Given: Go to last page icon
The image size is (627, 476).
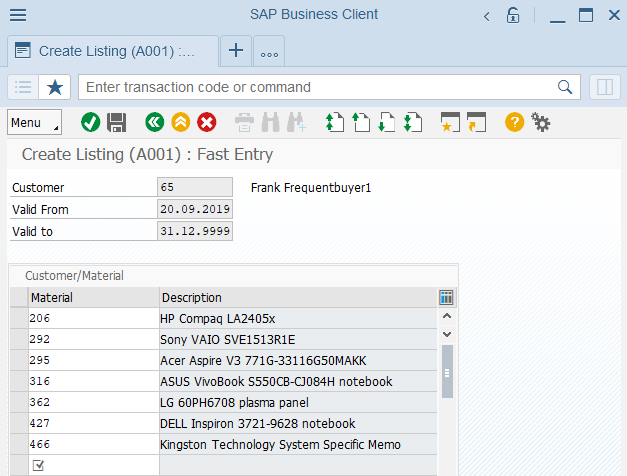Looking at the screenshot, I should click(413, 122).
